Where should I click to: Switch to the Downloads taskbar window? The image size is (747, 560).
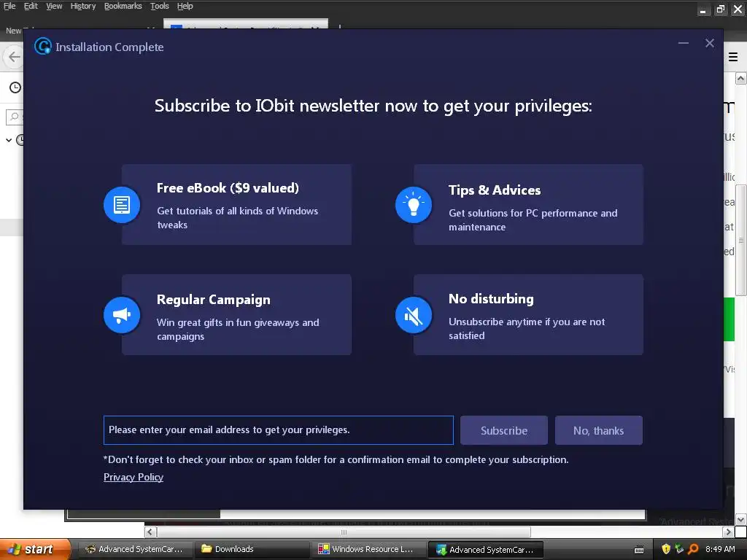(251, 549)
